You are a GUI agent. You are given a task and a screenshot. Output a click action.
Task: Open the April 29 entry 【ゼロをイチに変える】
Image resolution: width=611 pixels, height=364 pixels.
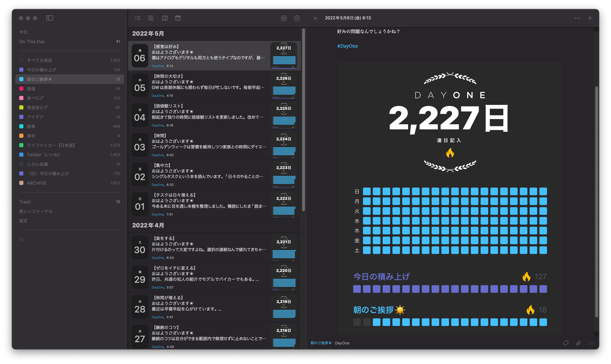pyautogui.click(x=214, y=277)
